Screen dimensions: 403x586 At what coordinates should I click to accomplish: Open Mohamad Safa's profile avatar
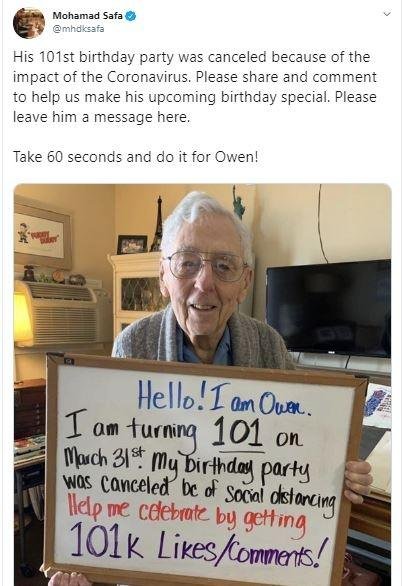coord(29,23)
